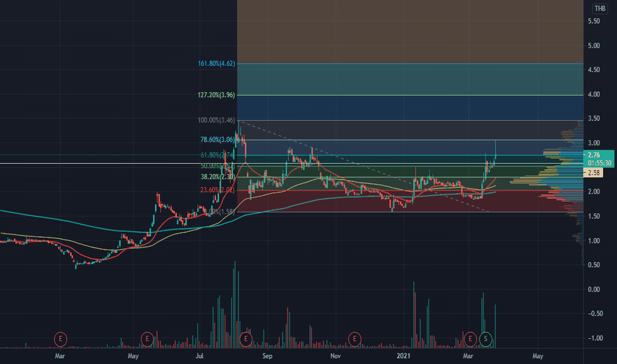617x364 pixels.
Task: Select the 127.20%(3.96) Fibonacci label
Action: tap(216, 95)
